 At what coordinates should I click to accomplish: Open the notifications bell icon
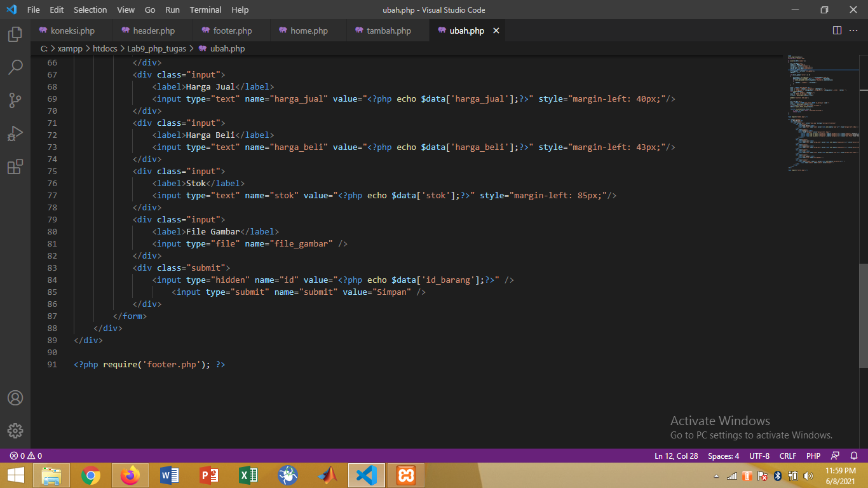tap(854, 456)
